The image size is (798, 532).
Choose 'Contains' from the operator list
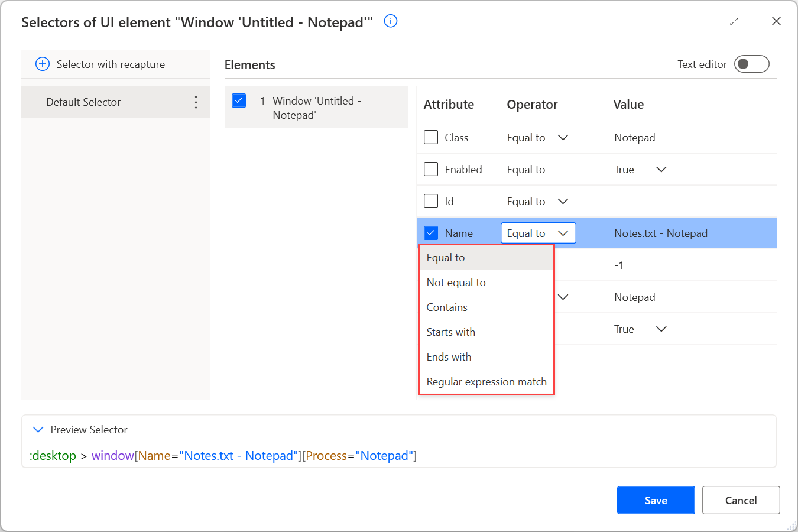[x=447, y=307]
